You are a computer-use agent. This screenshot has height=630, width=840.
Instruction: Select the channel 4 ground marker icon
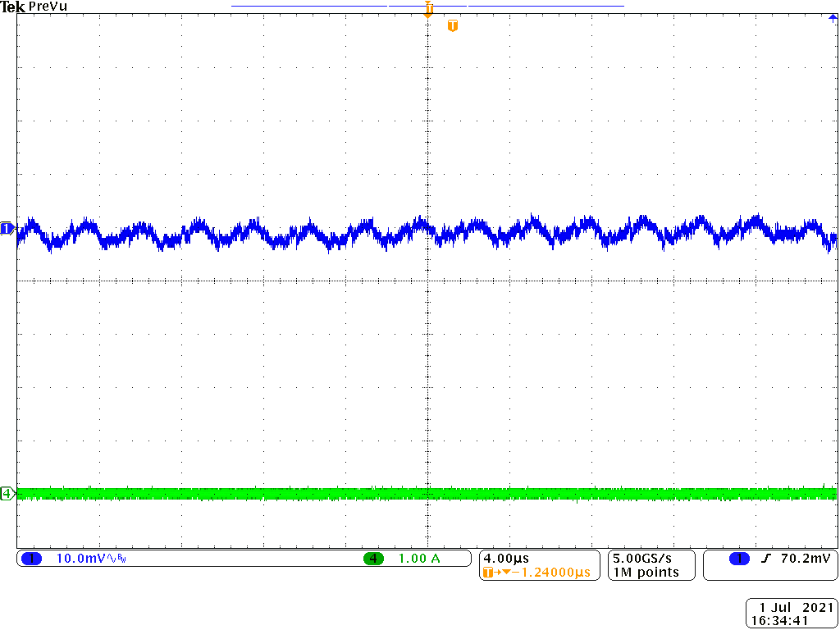6,492
